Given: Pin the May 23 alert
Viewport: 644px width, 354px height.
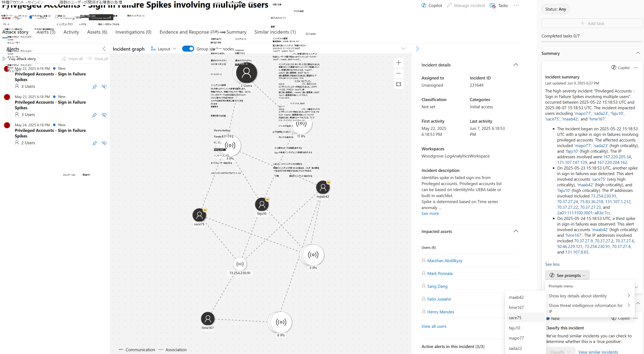Looking at the screenshot, I should point(94,115).
